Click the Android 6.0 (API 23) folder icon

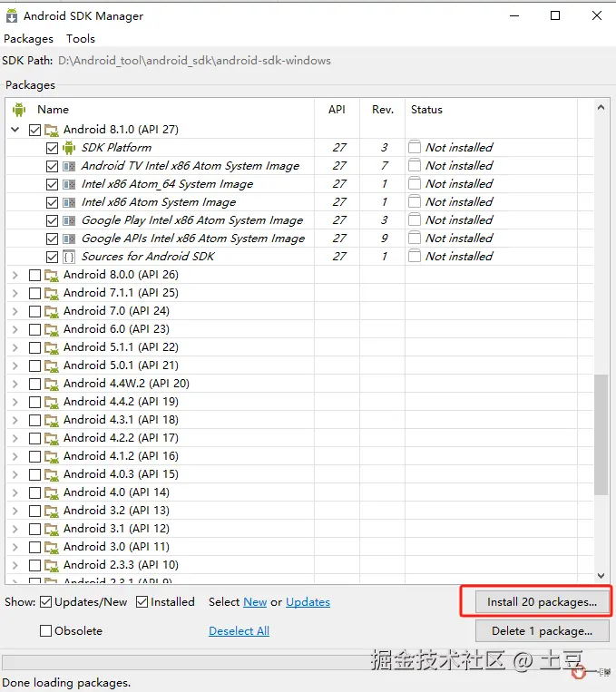52,329
